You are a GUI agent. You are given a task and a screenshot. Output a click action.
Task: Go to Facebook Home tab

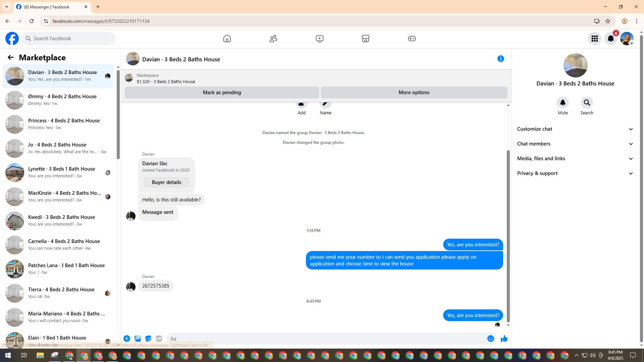(x=227, y=39)
